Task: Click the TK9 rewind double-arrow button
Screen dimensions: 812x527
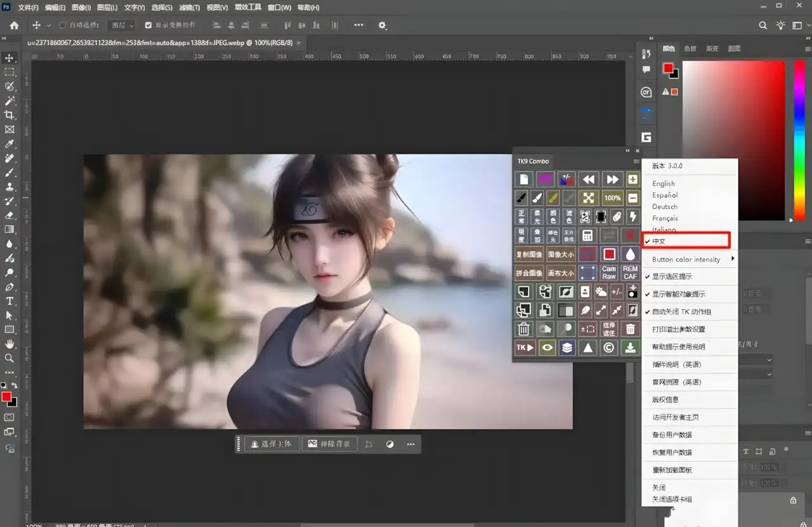Action: [x=589, y=179]
